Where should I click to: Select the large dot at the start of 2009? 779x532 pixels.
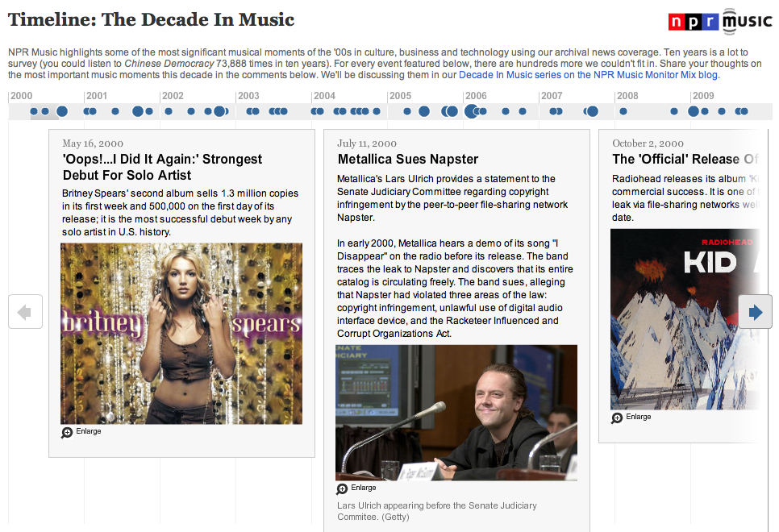click(694, 111)
